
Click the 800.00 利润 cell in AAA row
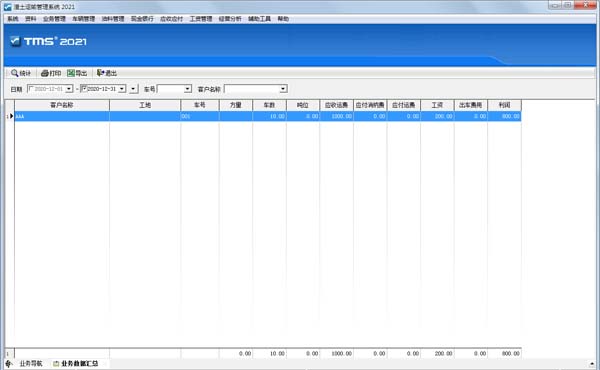pos(504,116)
